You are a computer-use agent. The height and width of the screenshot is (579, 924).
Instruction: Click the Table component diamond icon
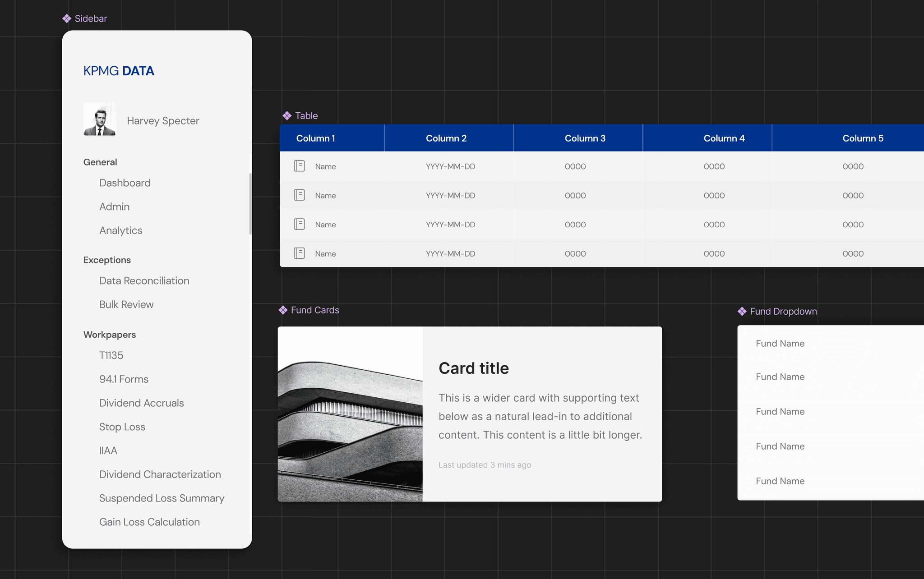point(287,116)
